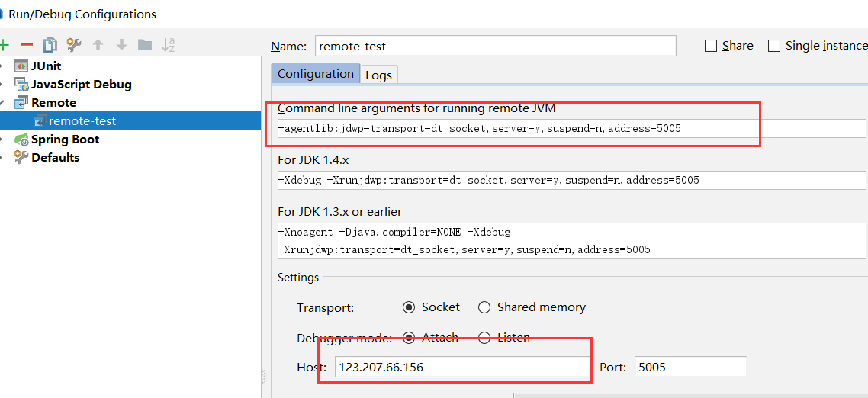Open the edit defaults wrench icon
This screenshot has height=398, width=868.
pos(74,45)
